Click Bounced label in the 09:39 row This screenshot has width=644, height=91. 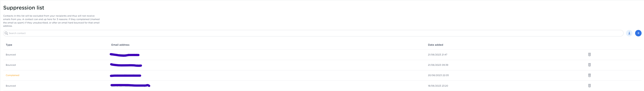click(x=11, y=65)
